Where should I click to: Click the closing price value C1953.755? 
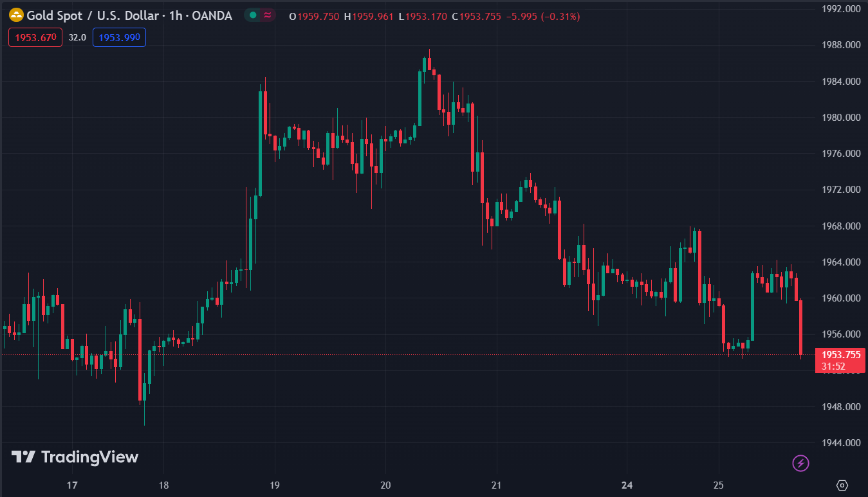(476, 16)
